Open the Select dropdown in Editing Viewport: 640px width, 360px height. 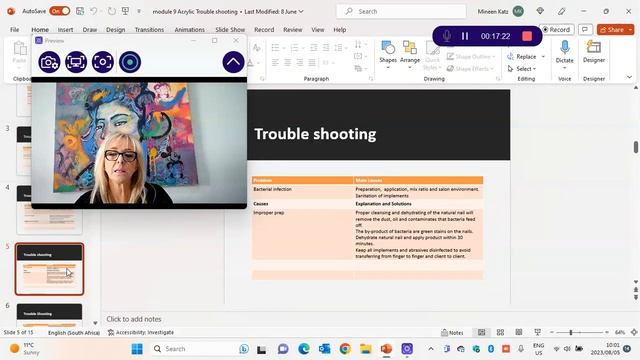click(x=522, y=69)
